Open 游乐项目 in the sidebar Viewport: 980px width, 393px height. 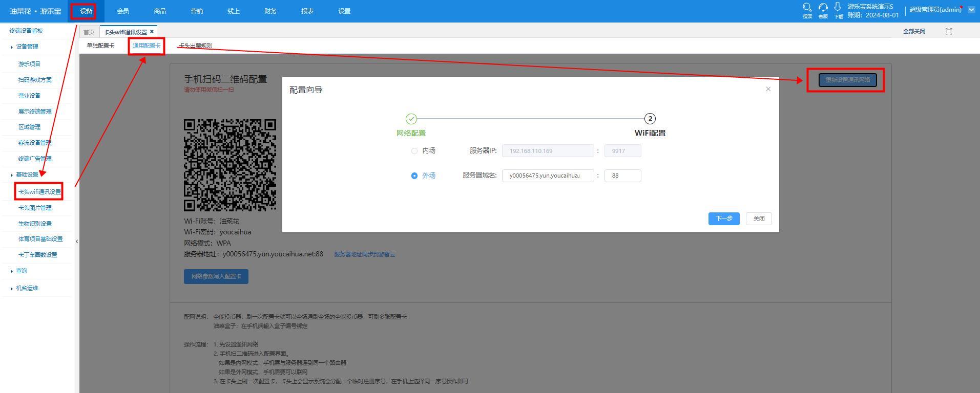coord(29,64)
